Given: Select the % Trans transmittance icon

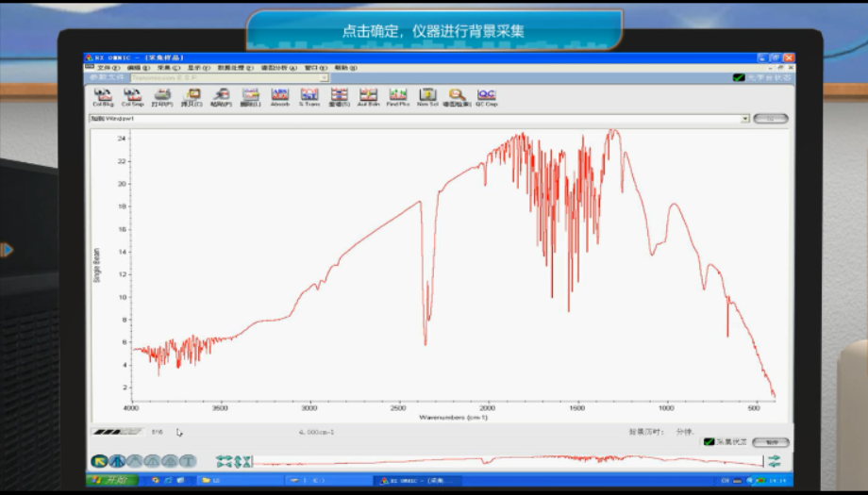Looking at the screenshot, I should [309, 96].
